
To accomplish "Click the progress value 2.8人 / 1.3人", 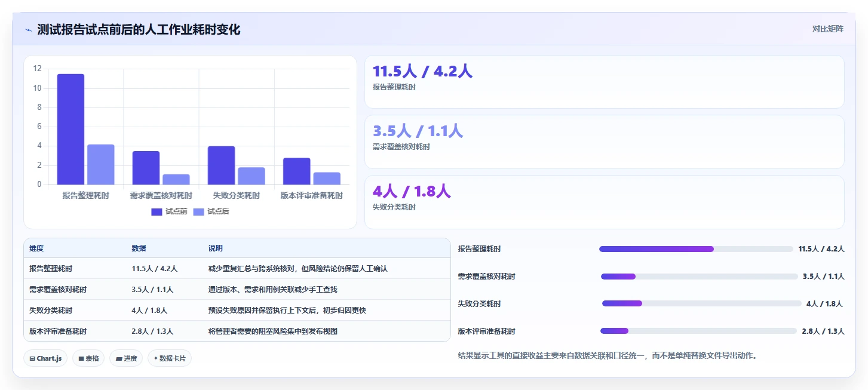I will click(x=823, y=331).
